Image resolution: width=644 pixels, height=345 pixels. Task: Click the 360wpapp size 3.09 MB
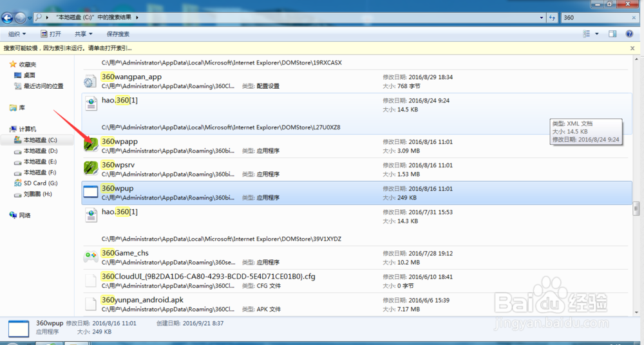pos(401,151)
